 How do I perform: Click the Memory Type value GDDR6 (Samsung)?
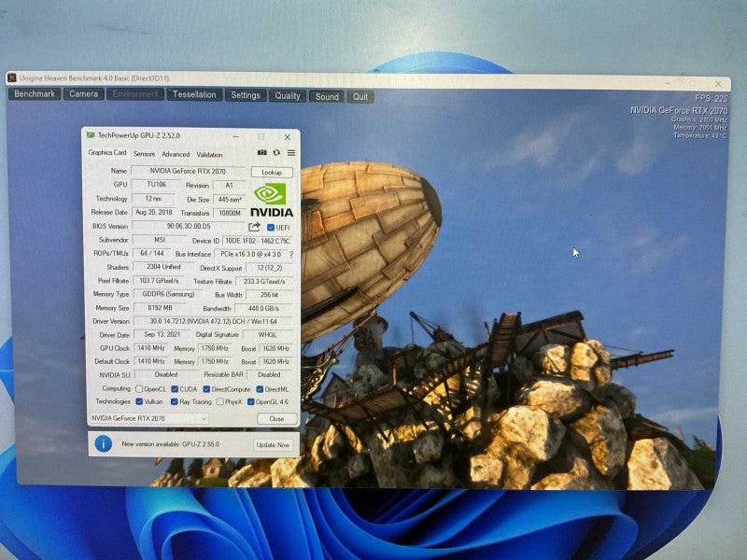pyautogui.click(x=168, y=294)
